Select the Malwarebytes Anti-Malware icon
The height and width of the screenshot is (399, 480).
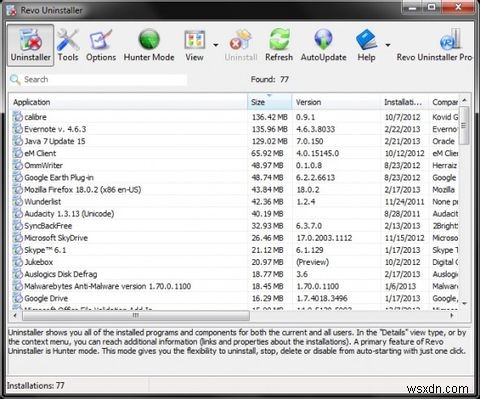point(17,286)
